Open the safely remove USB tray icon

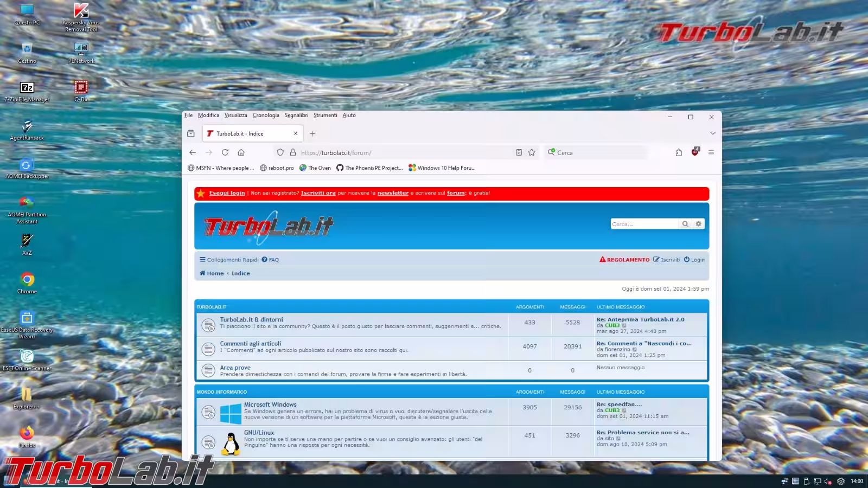pyautogui.click(x=807, y=481)
